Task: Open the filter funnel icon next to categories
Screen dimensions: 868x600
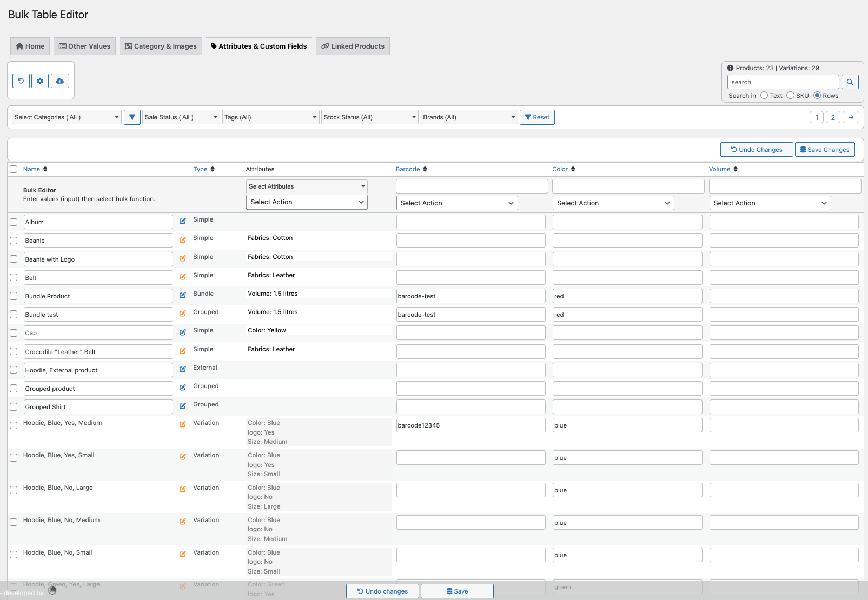Action: [x=132, y=117]
